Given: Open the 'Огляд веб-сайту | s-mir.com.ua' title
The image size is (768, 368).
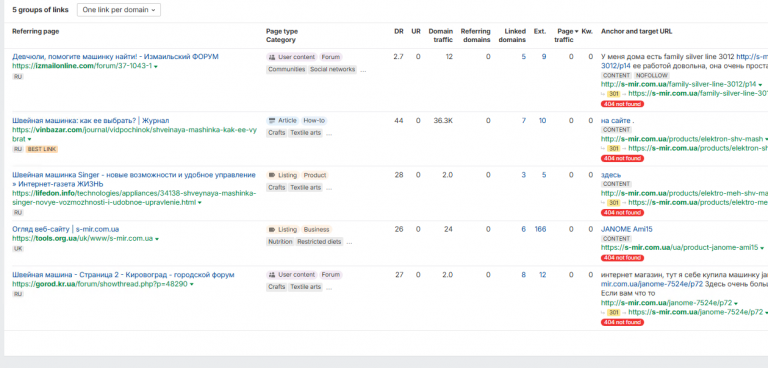Looking at the screenshot, I should point(66,229).
